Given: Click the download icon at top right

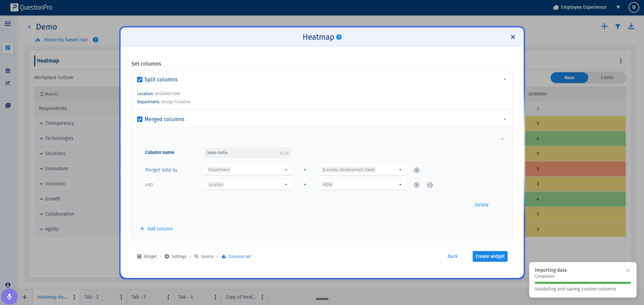Looking at the screenshot, I should (x=631, y=26).
